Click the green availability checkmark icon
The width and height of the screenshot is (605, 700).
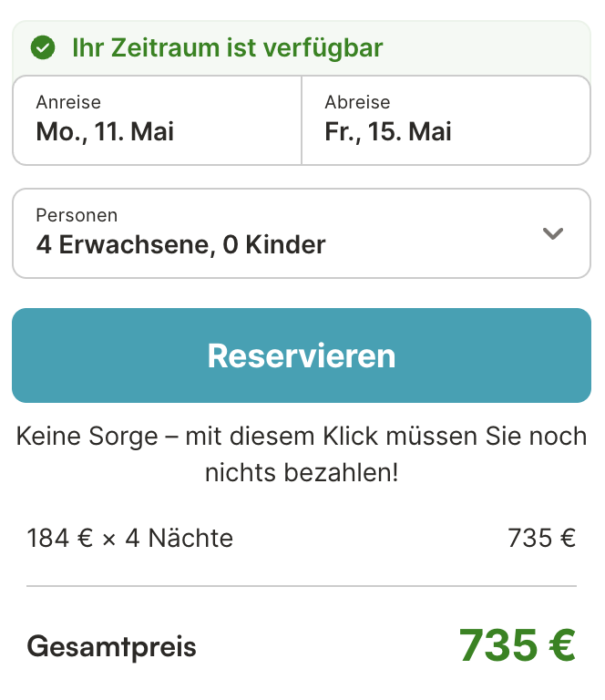click(x=43, y=47)
